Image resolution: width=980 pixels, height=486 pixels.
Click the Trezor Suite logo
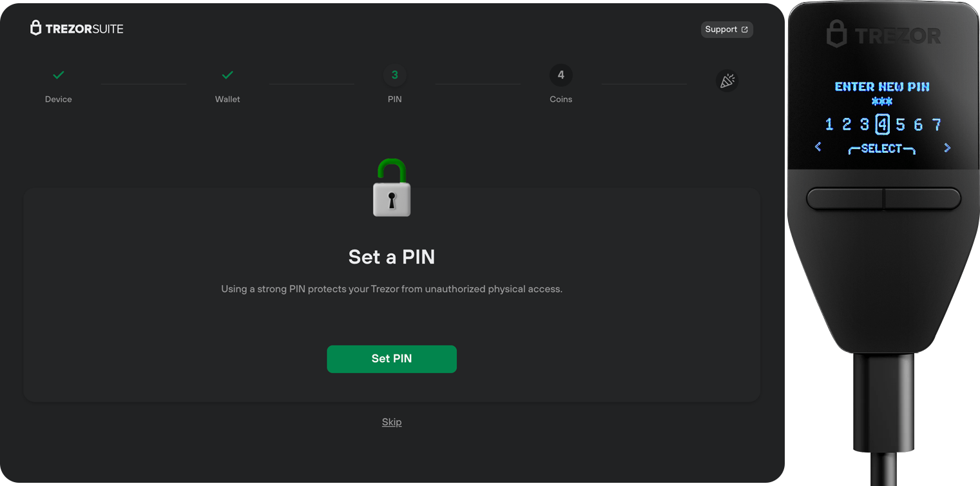[x=77, y=28]
